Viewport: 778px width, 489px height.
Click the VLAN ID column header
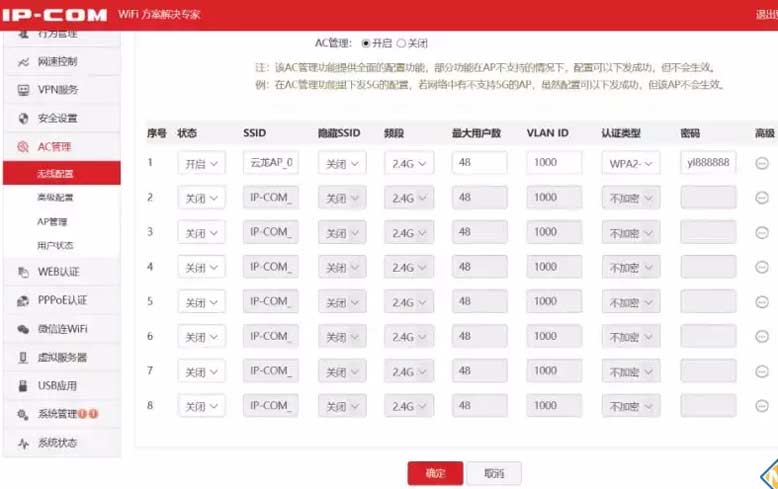(547, 133)
